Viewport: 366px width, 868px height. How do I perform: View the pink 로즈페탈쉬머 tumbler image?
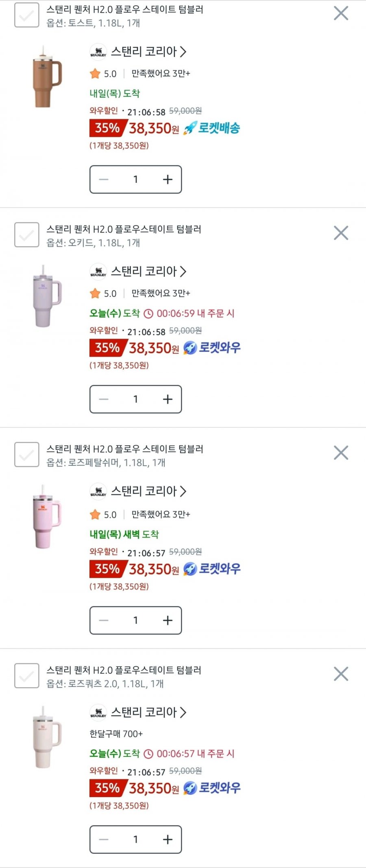click(46, 516)
